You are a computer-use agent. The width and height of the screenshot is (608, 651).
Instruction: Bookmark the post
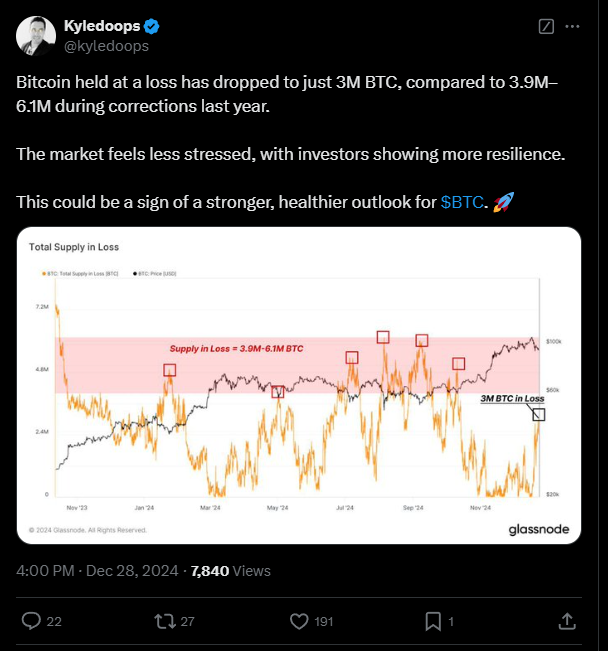(x=433, y=622)
